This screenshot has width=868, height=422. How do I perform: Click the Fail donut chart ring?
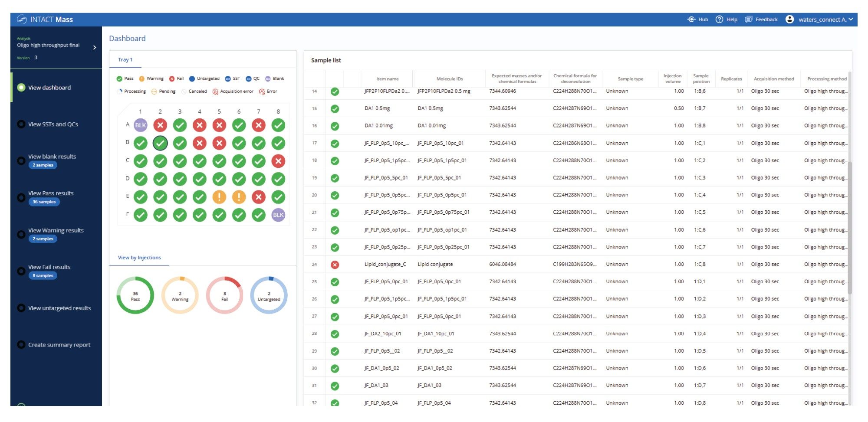click(224, 294)
